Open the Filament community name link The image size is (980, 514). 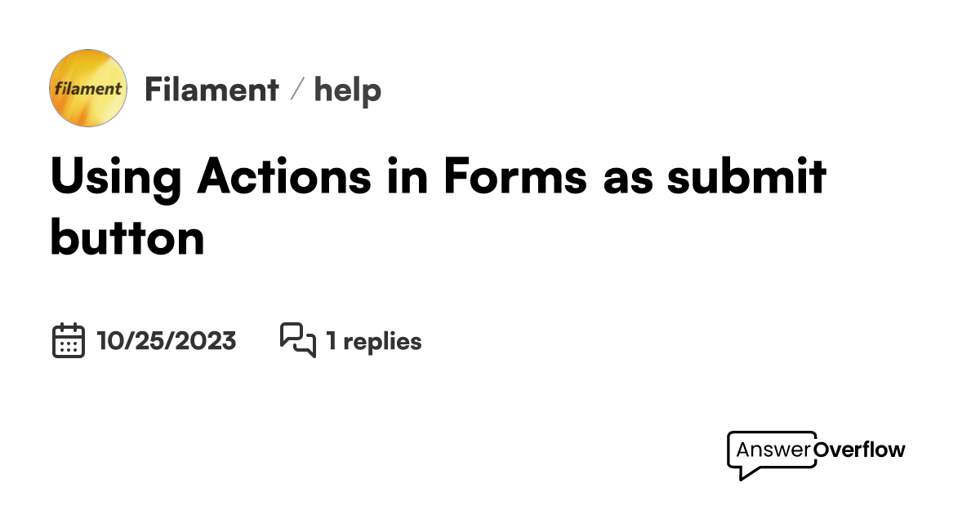click(x=212, y=90)
